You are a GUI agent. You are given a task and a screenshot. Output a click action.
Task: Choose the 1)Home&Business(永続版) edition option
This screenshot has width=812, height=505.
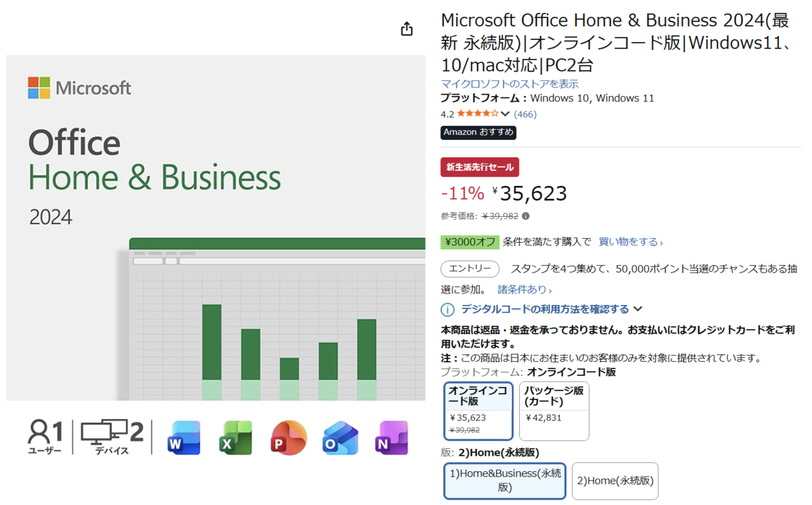505,481
